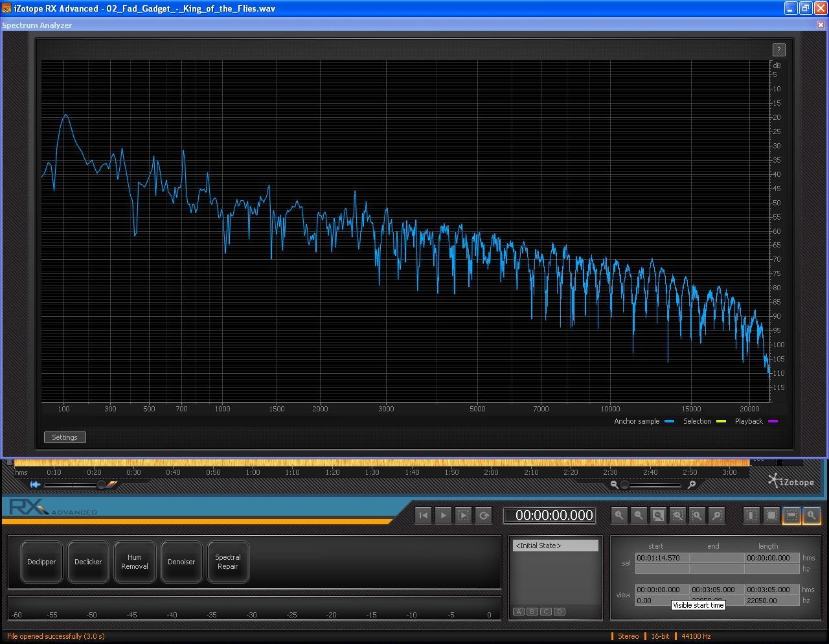Screen dimensions: 829x644
Task: Play only the selection
Action: coord(464,515)
